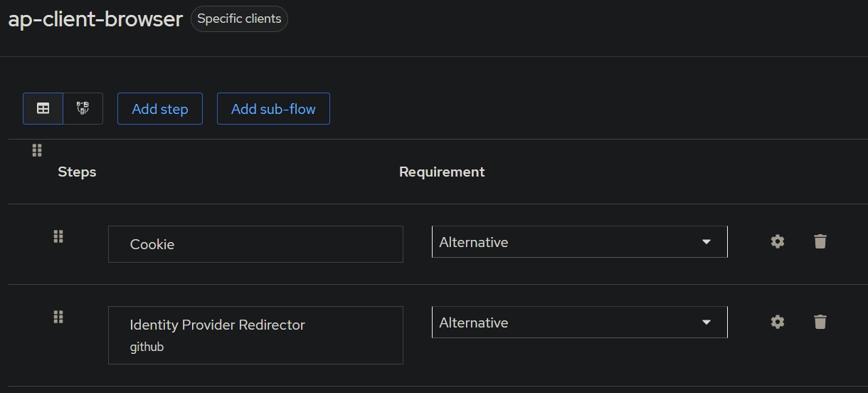Viewport: 868px width, 393px height.
Task: Grab drag handle of Cookie row
Action: [x=58, y=236]
